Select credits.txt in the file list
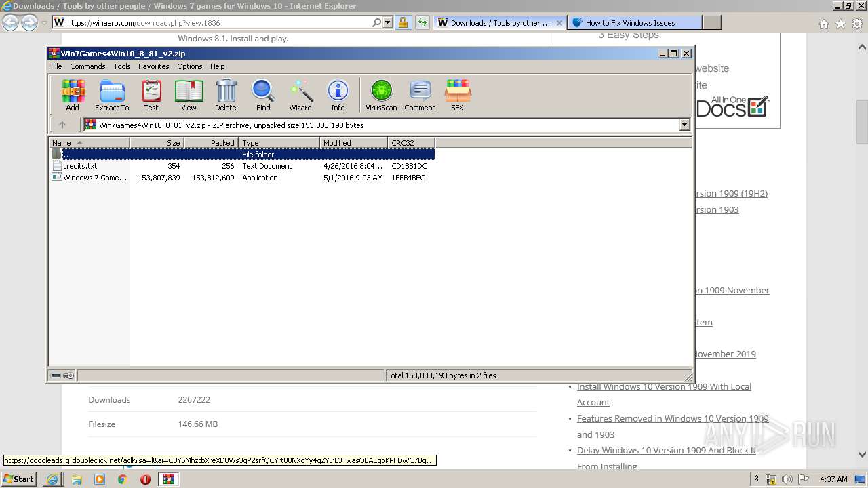The height and width of the screenshot is (488, 868). 80,166
